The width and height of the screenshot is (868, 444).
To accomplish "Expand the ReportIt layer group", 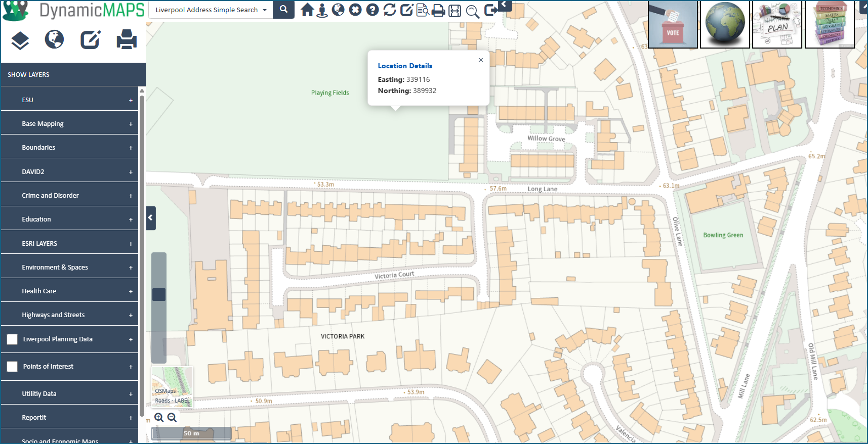I will pyautogui.click(x=131, y=418).
